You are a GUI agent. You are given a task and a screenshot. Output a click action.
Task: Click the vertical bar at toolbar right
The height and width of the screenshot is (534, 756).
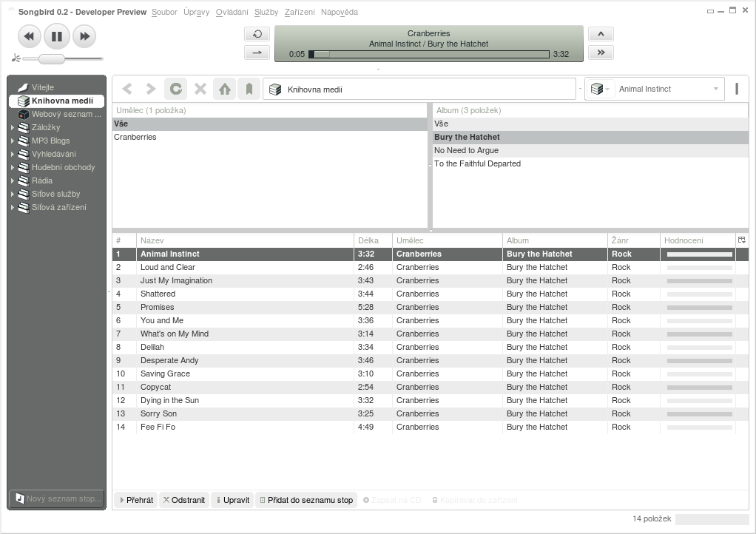[x=737, y=89]
